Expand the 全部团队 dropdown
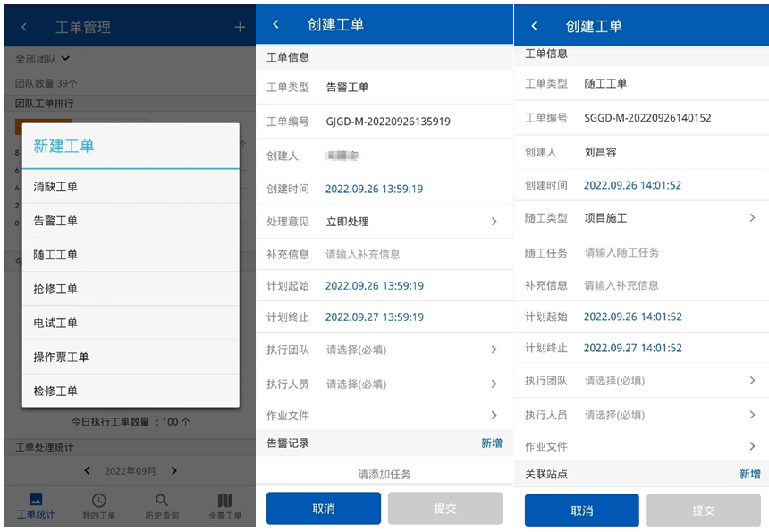The image size is (769, 532). 43,59
